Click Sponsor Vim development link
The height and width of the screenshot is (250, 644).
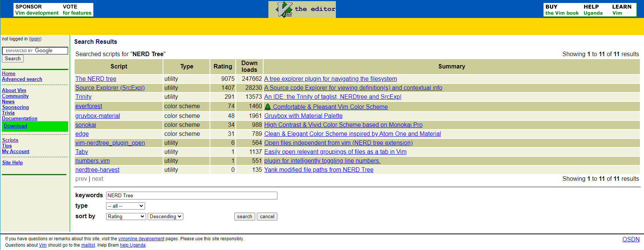point(37,10)
